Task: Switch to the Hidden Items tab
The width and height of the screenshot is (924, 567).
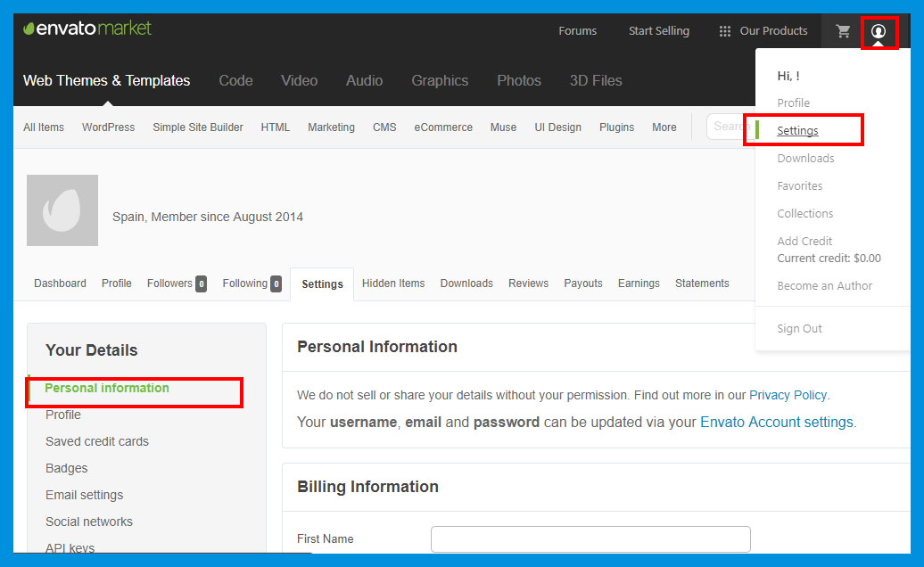Action: click(393, 283)
